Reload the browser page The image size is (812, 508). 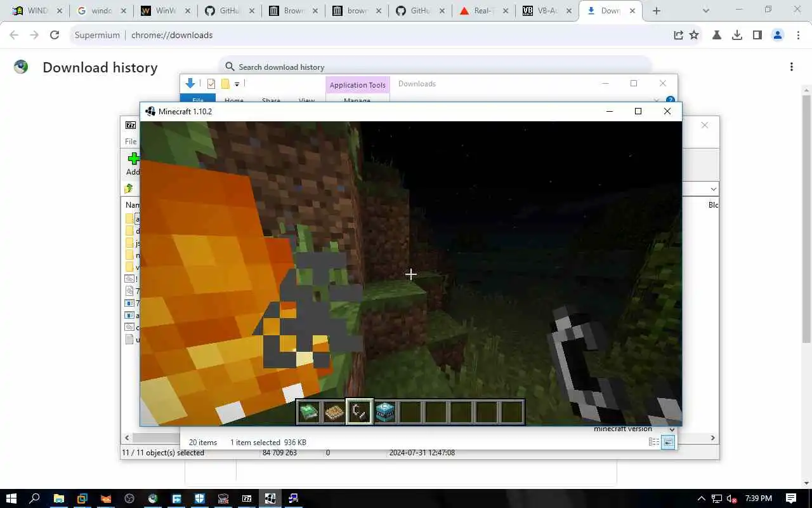pyautogui.click(x=55, y=35)
